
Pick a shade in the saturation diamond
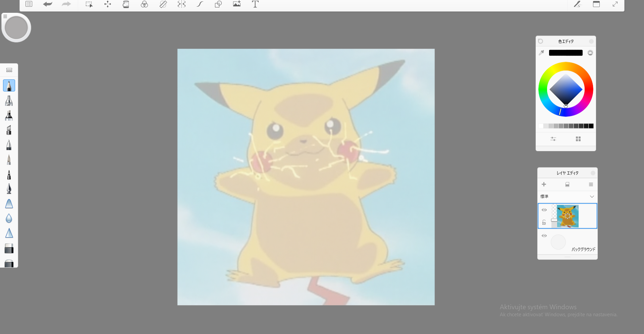566,89
